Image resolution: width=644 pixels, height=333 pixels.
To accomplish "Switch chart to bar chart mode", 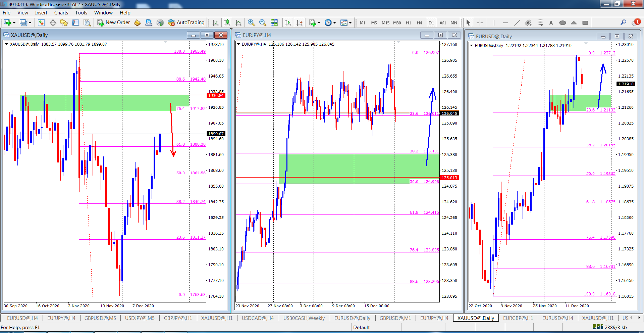I will (x=215, y=22).
